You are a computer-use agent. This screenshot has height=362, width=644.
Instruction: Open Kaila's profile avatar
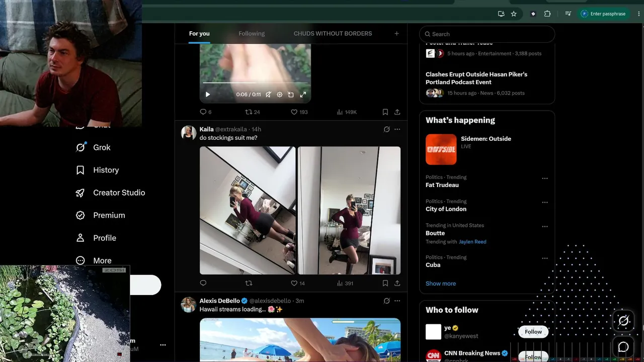pyautogui.click(x=189, y=133)
